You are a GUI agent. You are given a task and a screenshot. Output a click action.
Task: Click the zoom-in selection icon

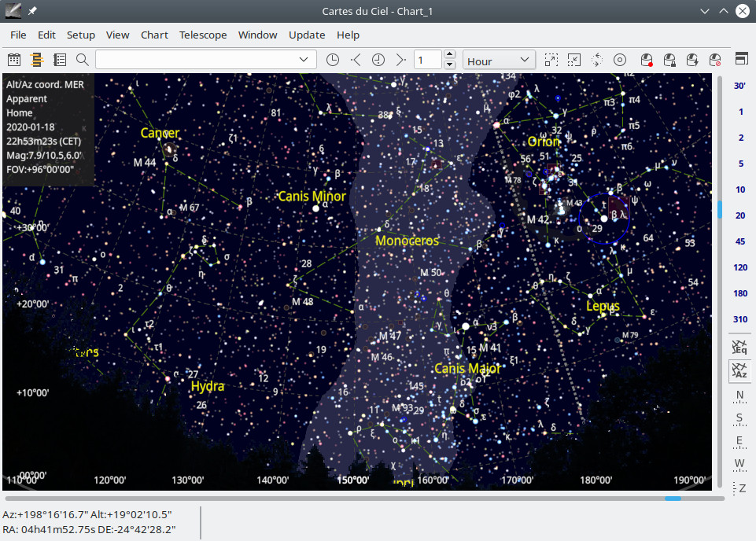click(551, 60)
